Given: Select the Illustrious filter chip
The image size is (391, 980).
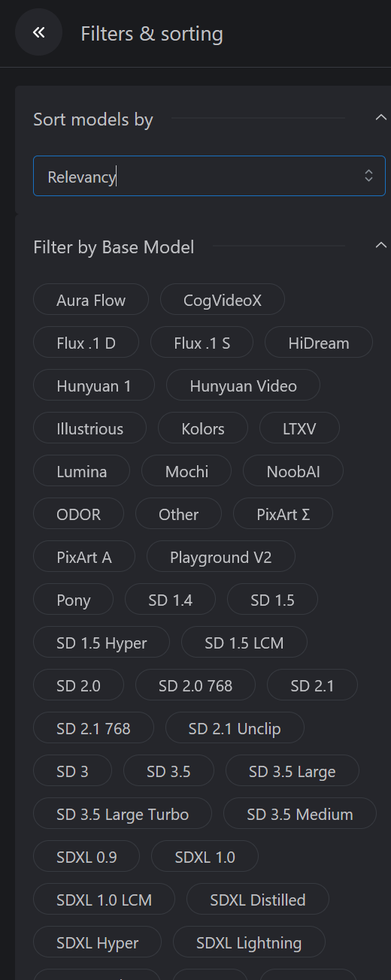Looking at the screenshot, I should pyautogui.click(x=90, y=428).
